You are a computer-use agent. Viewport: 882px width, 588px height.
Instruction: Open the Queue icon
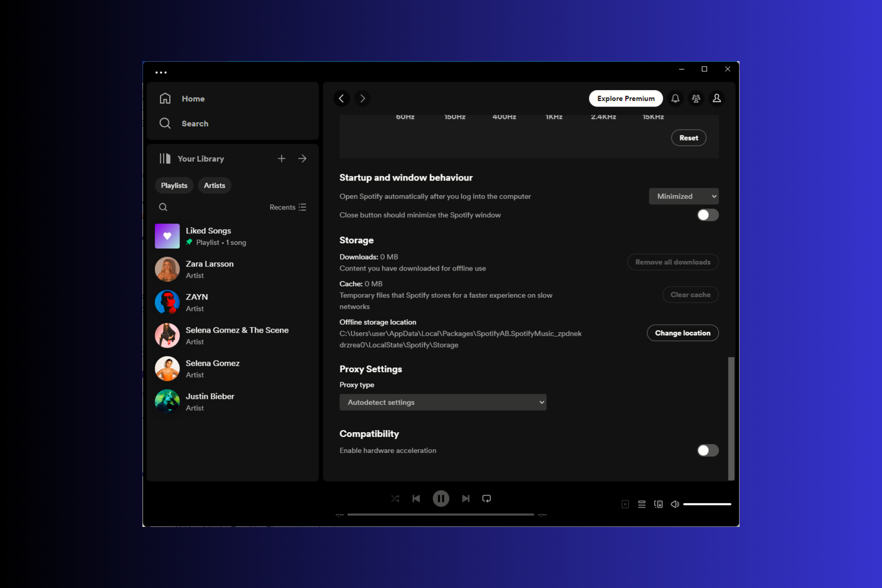tap(642, 504)
